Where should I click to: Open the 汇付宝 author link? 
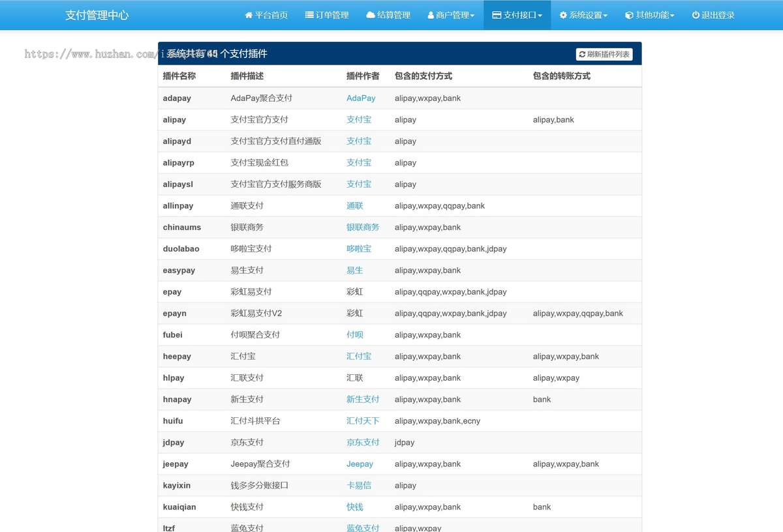(359, 357)
